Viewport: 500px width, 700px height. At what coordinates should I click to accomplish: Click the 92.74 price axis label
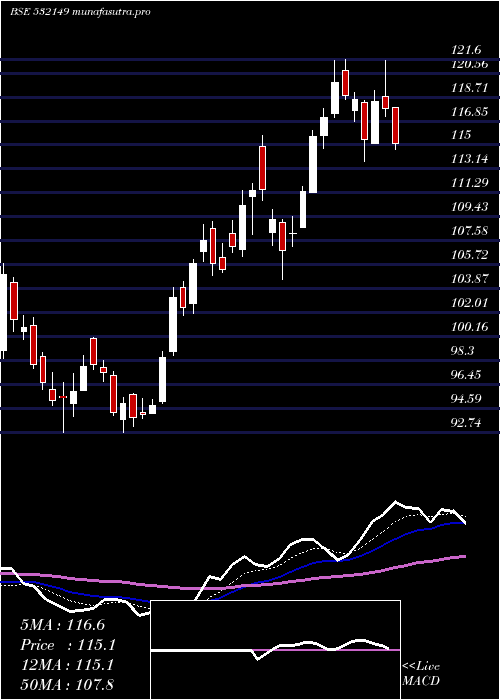coord(466,422)
